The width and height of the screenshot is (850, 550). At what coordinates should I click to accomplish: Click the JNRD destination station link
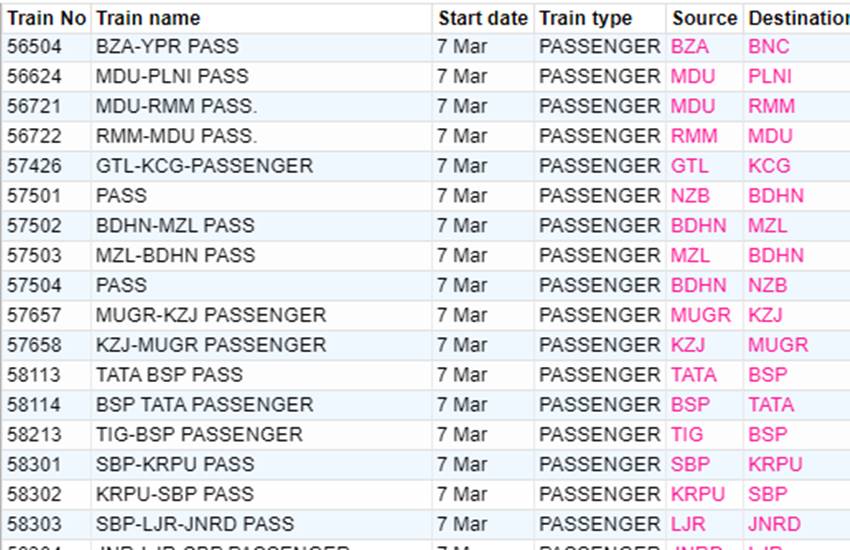774,524
